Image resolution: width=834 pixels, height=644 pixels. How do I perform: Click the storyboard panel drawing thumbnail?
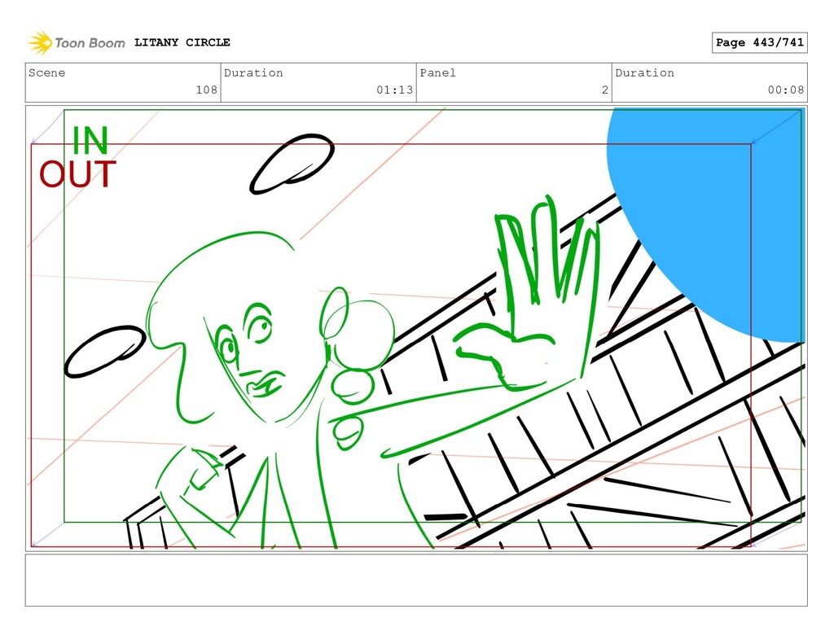coord(416,328)
